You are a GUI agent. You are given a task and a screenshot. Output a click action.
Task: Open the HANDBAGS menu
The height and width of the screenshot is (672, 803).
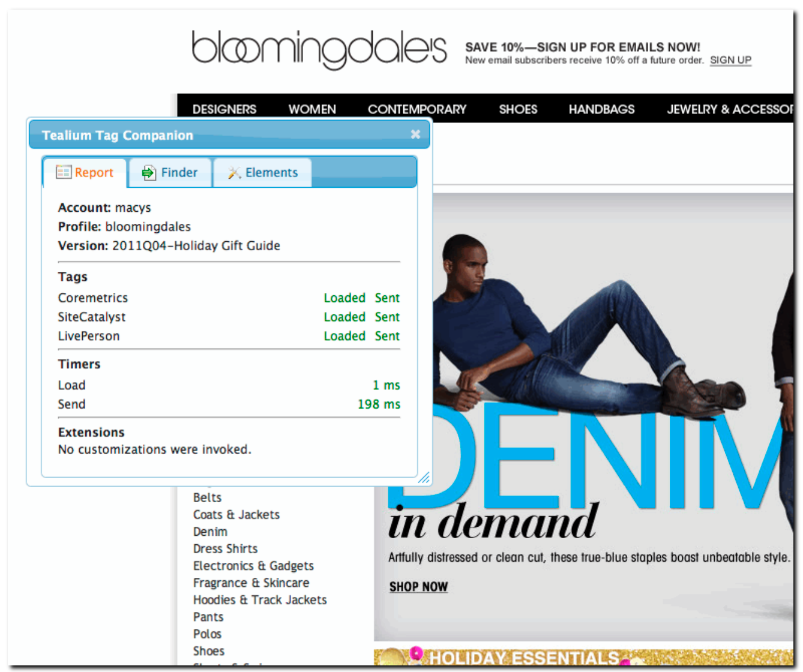601,109
